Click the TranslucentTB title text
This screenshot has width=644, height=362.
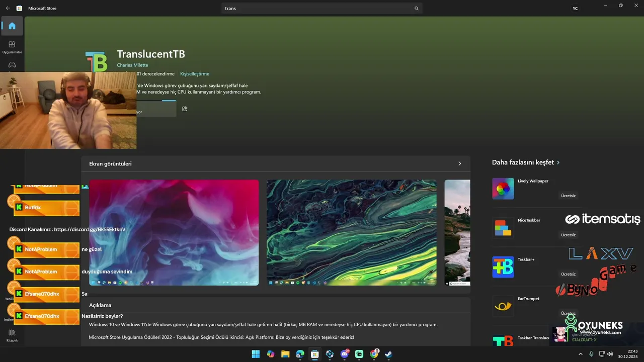coord(151,54)
